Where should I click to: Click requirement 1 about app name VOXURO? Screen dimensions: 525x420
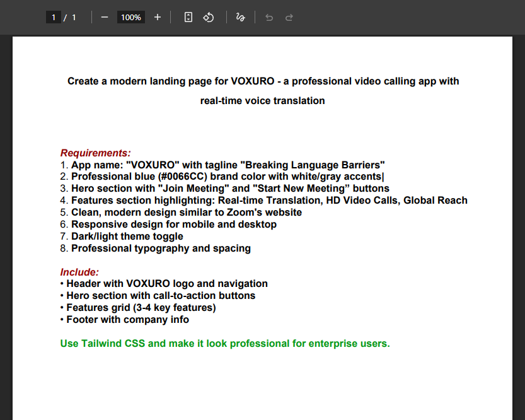click(x=222, y=165)
